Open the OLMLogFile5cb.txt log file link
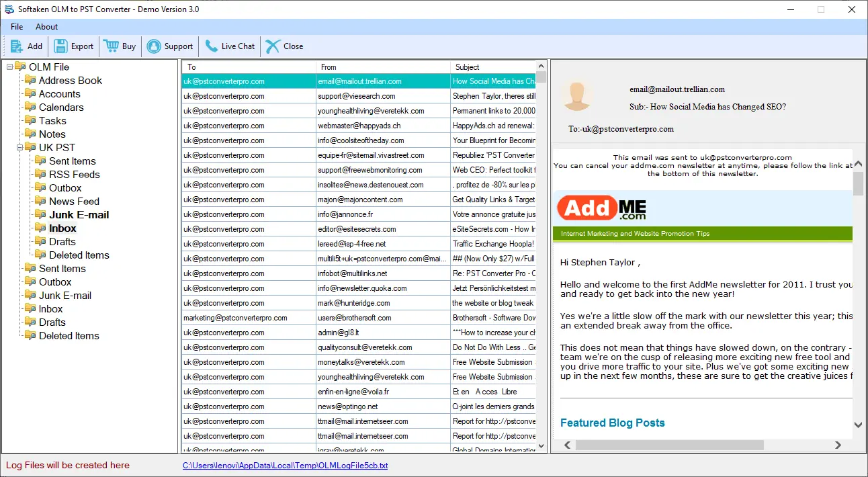The width and height of the screenshot is (868, 477). pos(285,465)
